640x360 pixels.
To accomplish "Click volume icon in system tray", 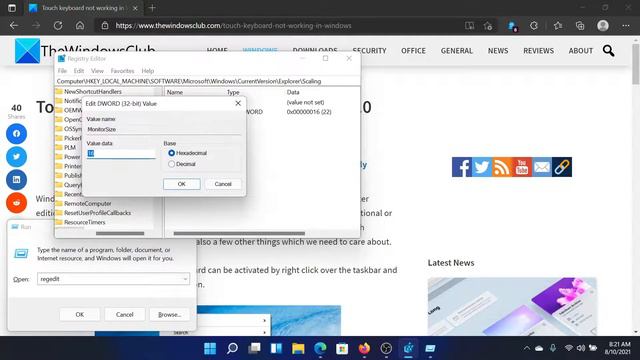I will click(581, 348).
